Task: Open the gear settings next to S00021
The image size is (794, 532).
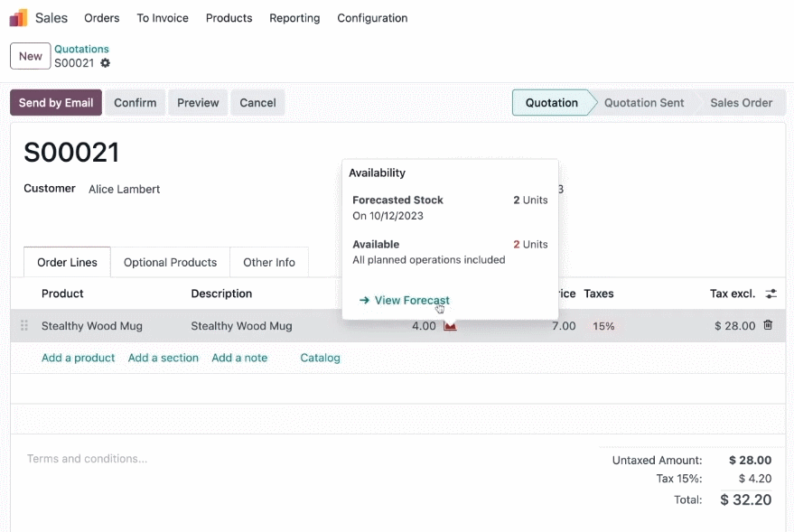Action: [x=105, y=62]
